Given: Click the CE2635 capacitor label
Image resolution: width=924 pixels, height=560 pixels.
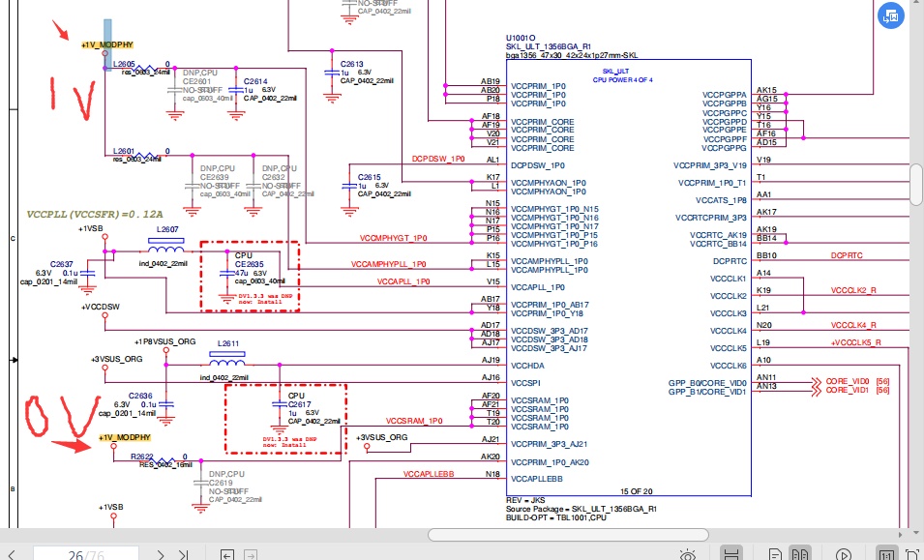Looking at the screenshot, I should click(250, 264).
